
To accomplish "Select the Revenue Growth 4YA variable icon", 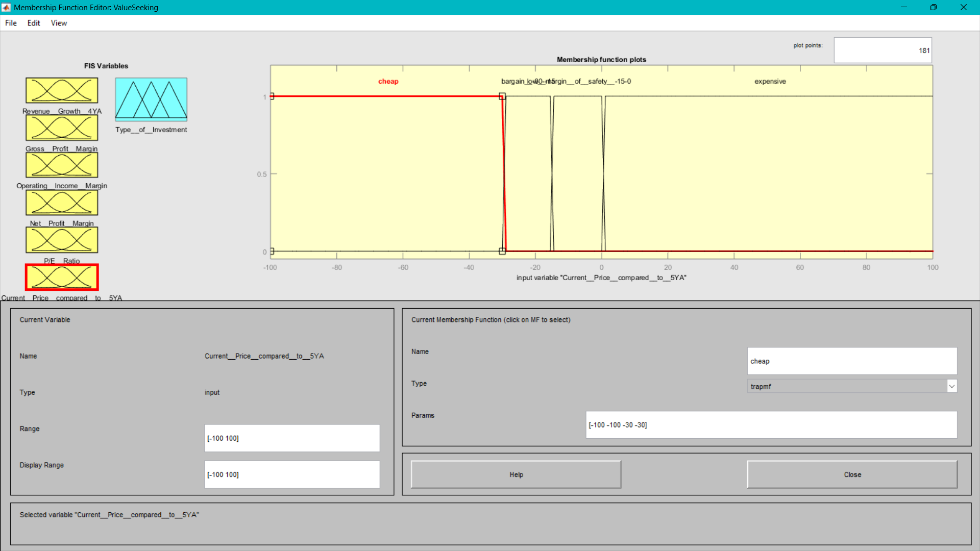I will coord(62,90).
